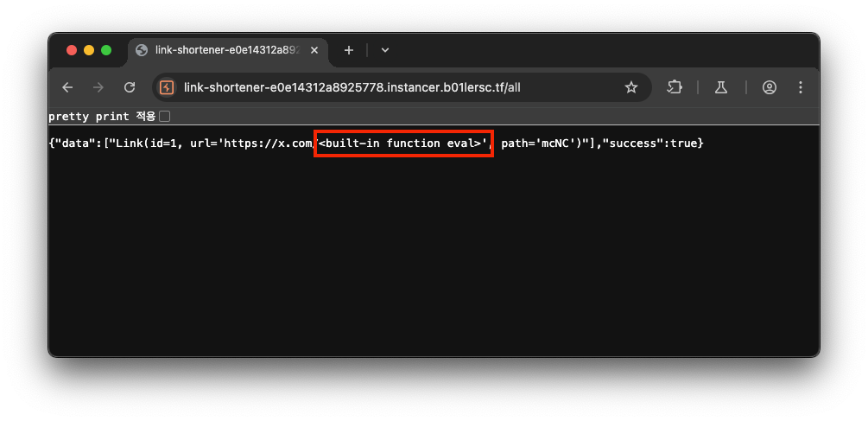The height and width of the screenshot is (421, 868).
Task: Enable the pretty print checkbox
Action: [164, 117]
